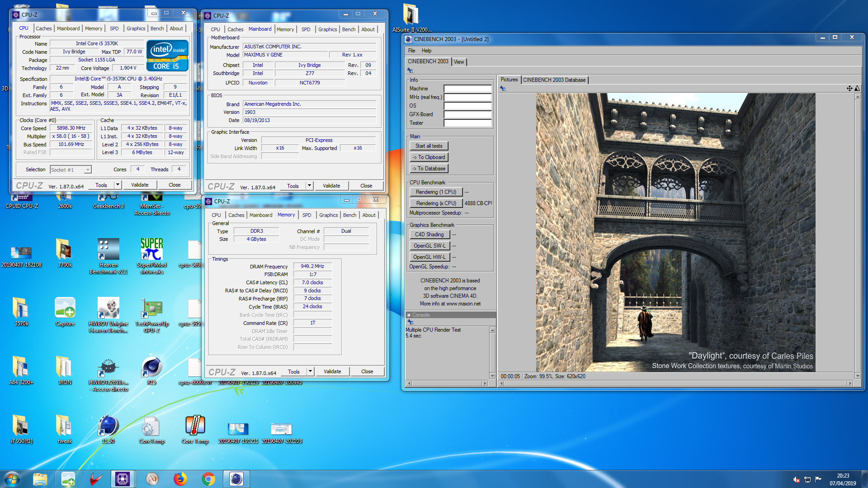
Task: Click the Machine input field
Action: click(x=467, y=89)
